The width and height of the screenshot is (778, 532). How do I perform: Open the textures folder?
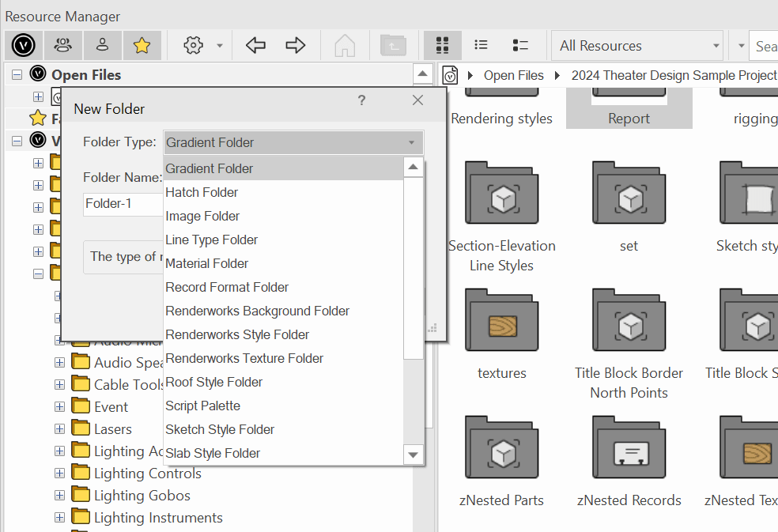click(501, 320)
